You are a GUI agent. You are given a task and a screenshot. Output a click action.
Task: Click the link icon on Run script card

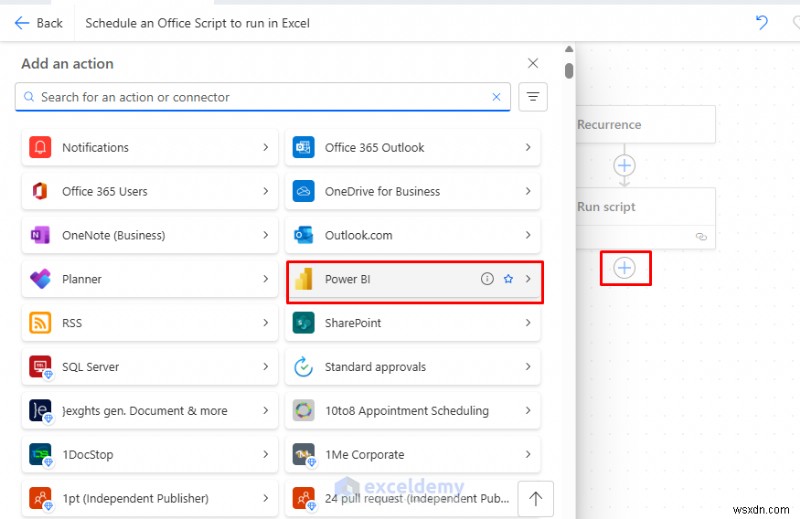tap(701, 237)
